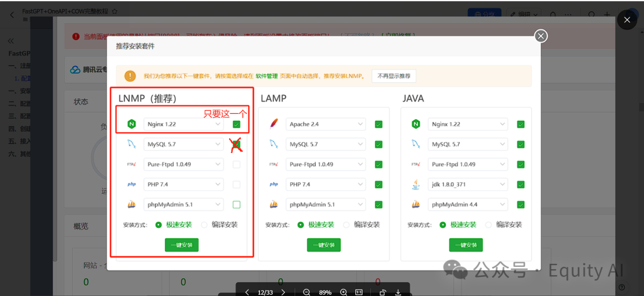Open PHP 7.4 dropdown in LNMP
This screenshot has height=296, width=644.
tap(184, 185)
